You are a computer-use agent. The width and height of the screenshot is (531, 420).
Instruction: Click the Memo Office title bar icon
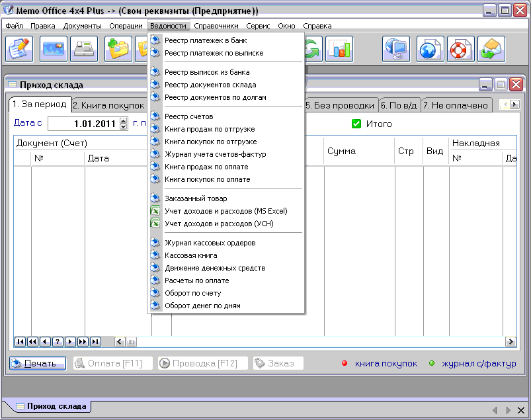pyautogui.click(x=8, y=10)
